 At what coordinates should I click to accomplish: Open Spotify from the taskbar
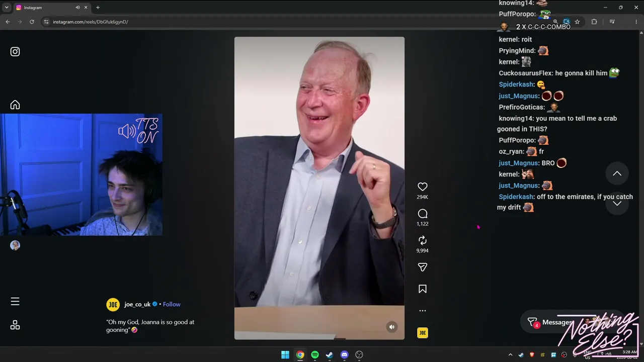(x=315, y=354)
